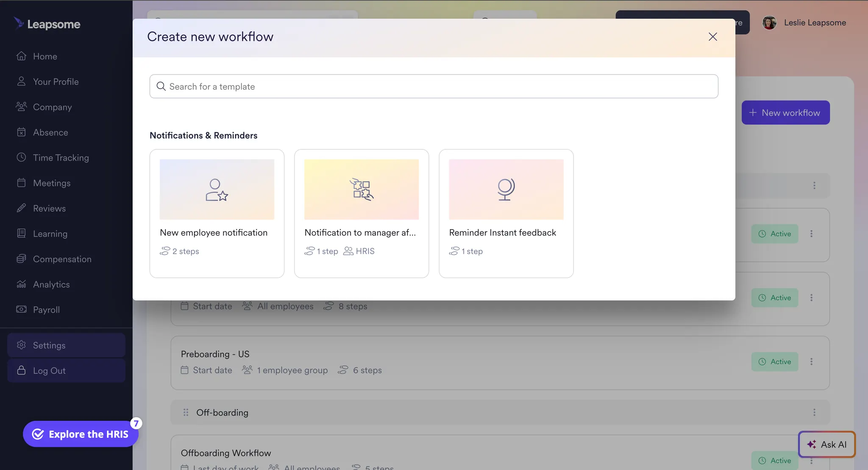Viewport: 868px width, 470px height.
Task: Click the Active status badge on Preboarding - US
Action: click(x=774, y=361)
